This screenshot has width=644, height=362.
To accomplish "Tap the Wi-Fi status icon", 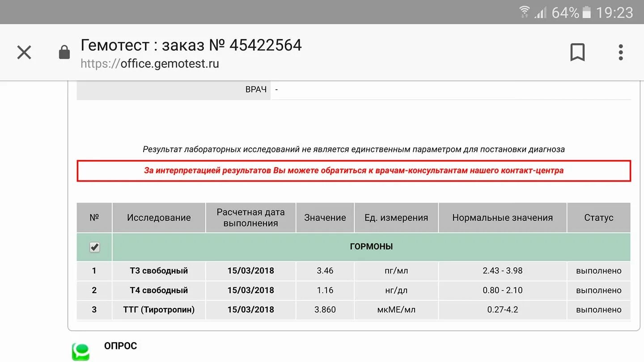I will point(524,12).
